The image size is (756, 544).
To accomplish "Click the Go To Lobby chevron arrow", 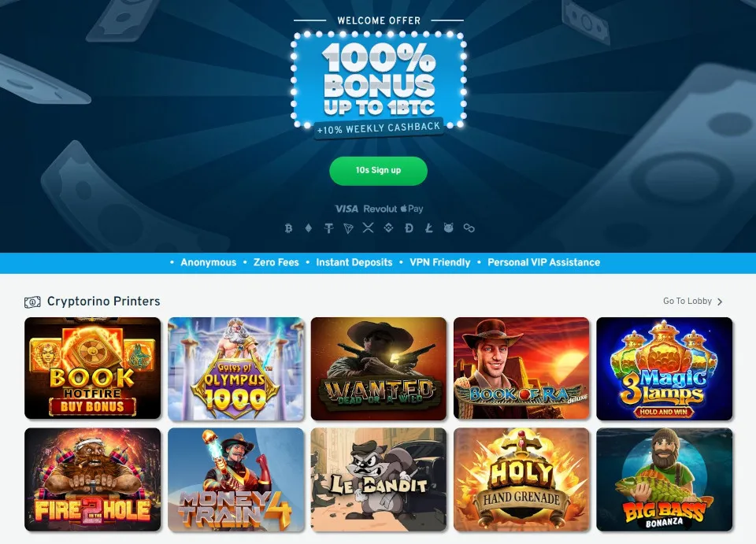I will tap(720, 302).
